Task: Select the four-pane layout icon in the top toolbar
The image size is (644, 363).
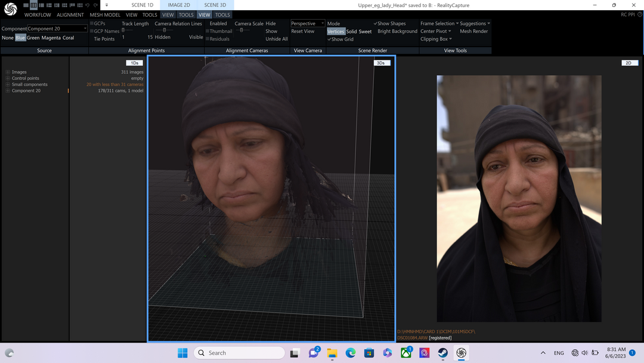Action: click(x=56, y=5)
